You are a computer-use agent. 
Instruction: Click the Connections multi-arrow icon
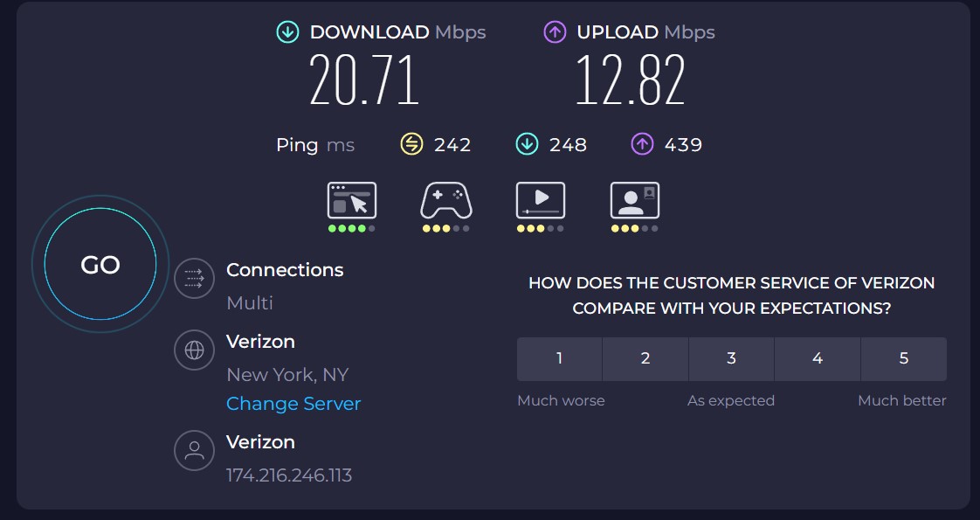coord(194,278)
